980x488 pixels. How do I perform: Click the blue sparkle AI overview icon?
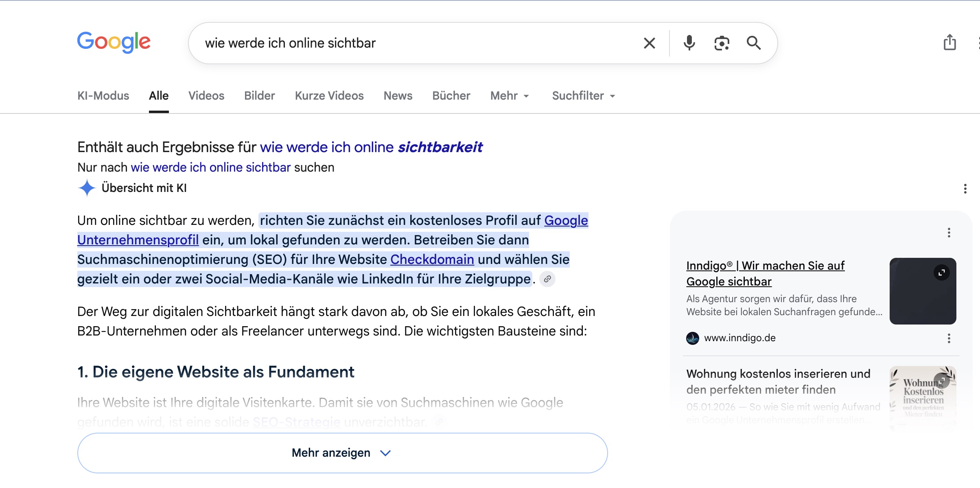[x=87, y=188]
